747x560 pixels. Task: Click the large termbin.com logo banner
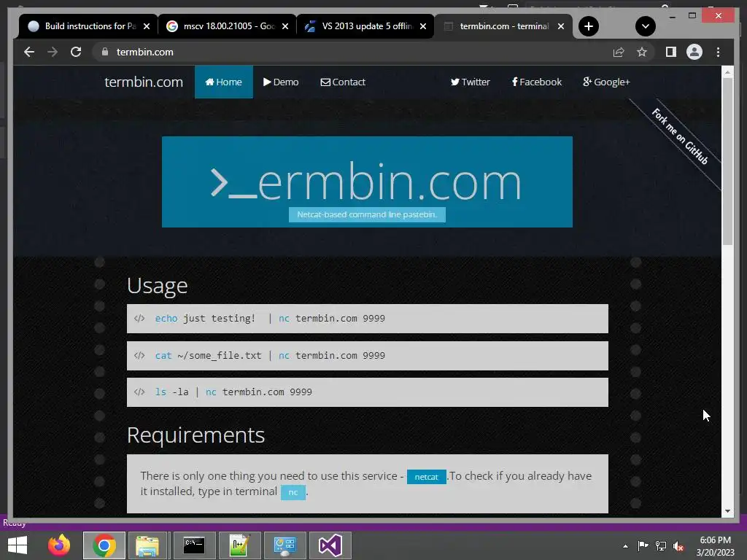tap(367, 182)
